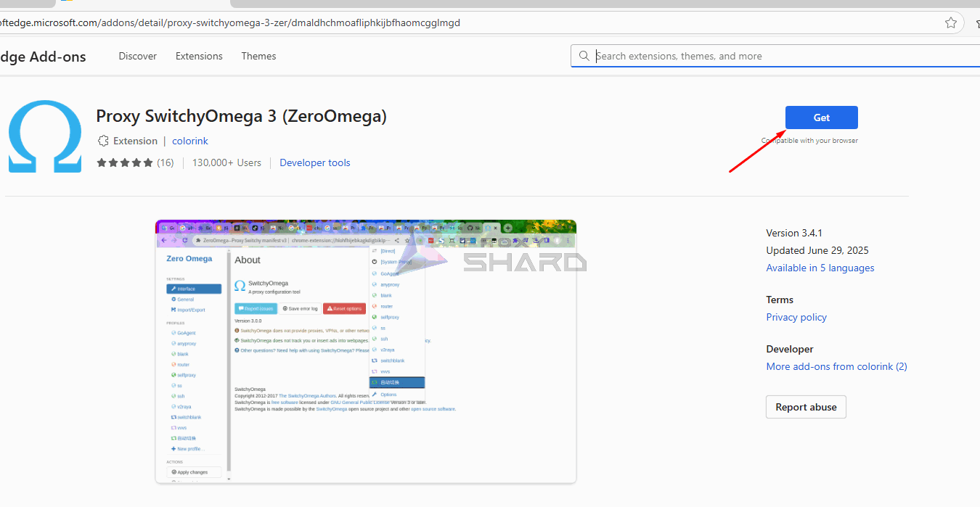
Task: Click the favorites star in address bar
Action: coord(950,22)
